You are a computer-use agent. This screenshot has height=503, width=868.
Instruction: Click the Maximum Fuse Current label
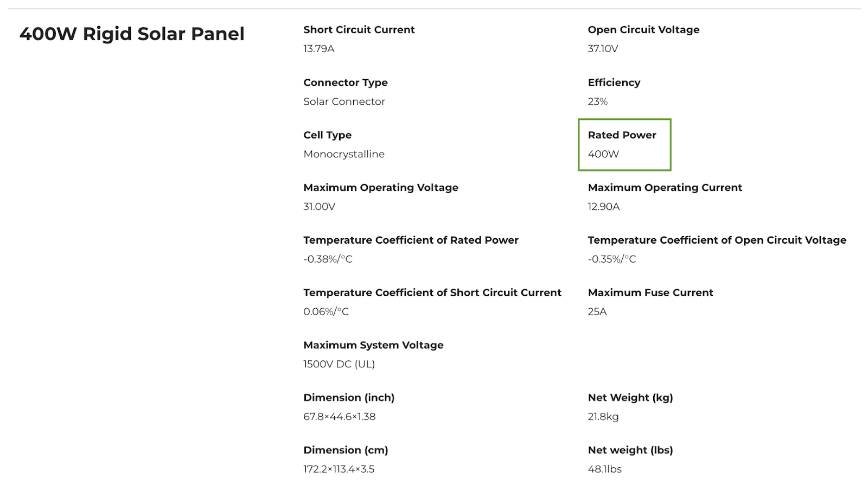click(650, 293)
